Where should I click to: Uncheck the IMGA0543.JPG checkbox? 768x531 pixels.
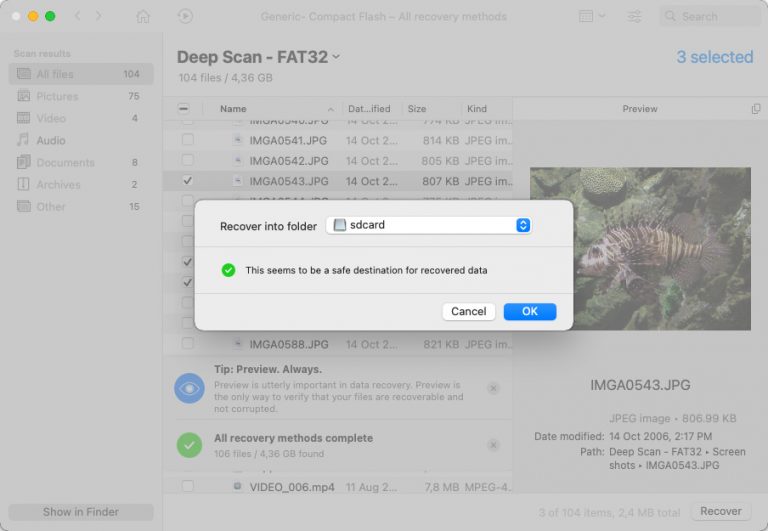click(188, 181)
